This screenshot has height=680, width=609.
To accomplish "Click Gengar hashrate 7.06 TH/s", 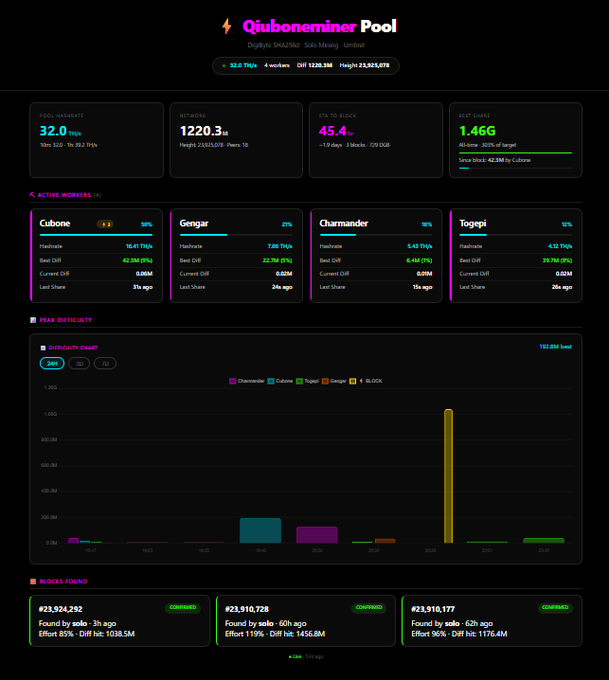I will [x=280, y=246].
